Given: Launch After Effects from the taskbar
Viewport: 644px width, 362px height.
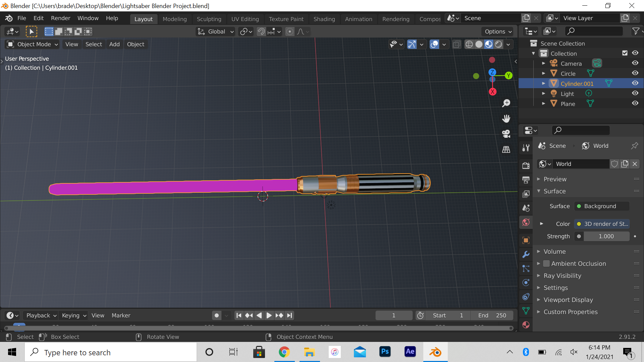Looking at the screenshot, I should coord(410,352).
